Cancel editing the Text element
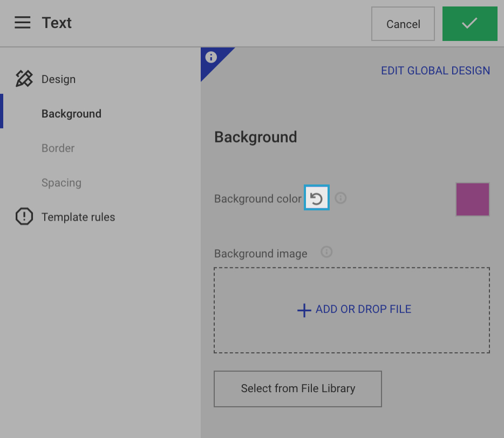The image size is (504, 438). (403, 24)
